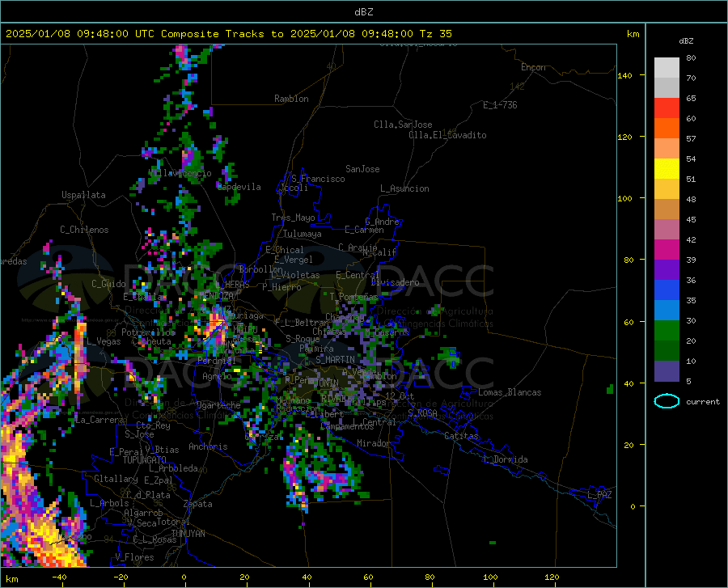
Task: Click the 'Tres_Mayo' map label
Action: tap(293, 218)
